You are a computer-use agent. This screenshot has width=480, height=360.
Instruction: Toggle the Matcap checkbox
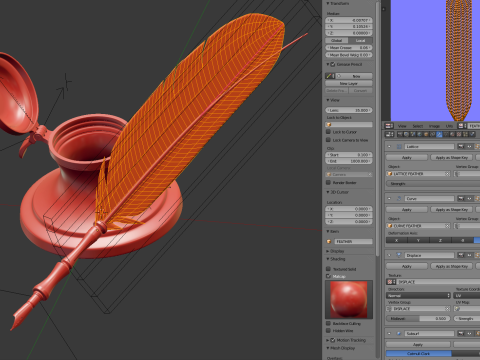tap(328, 276)
